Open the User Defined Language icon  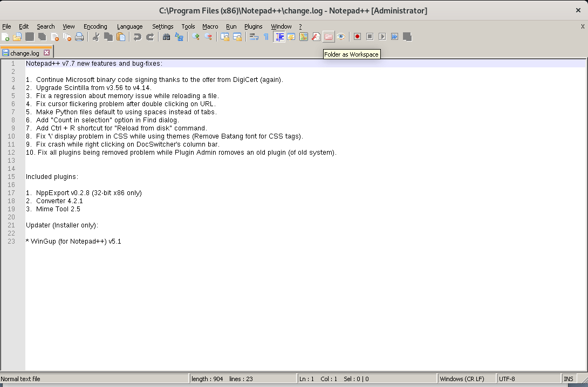291,37
